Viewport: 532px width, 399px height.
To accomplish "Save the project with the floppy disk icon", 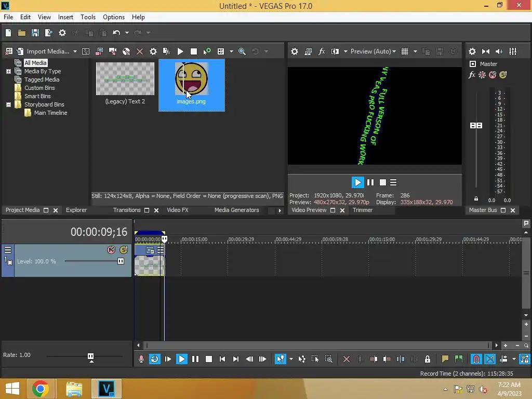I will pos(35,33).
